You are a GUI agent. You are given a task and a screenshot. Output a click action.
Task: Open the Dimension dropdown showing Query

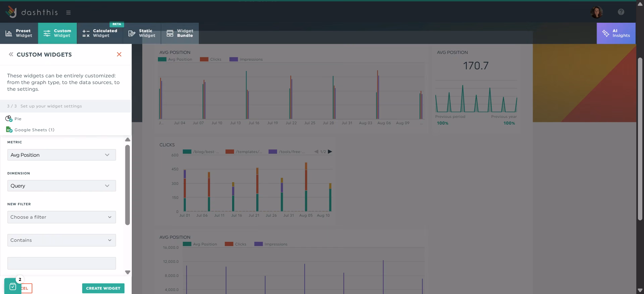62,186
